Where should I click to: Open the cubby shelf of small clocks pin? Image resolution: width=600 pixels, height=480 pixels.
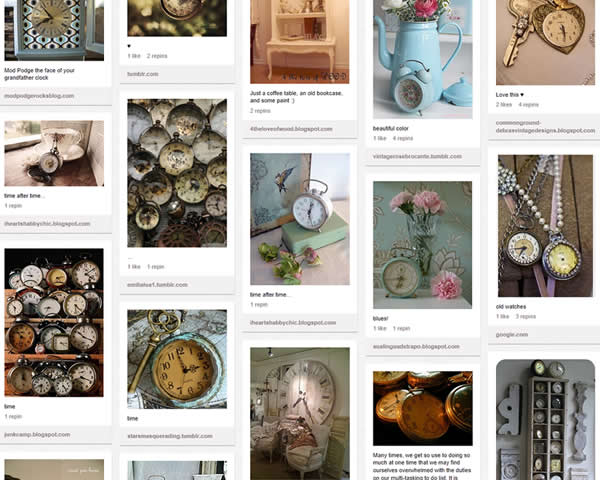(545, 420)
